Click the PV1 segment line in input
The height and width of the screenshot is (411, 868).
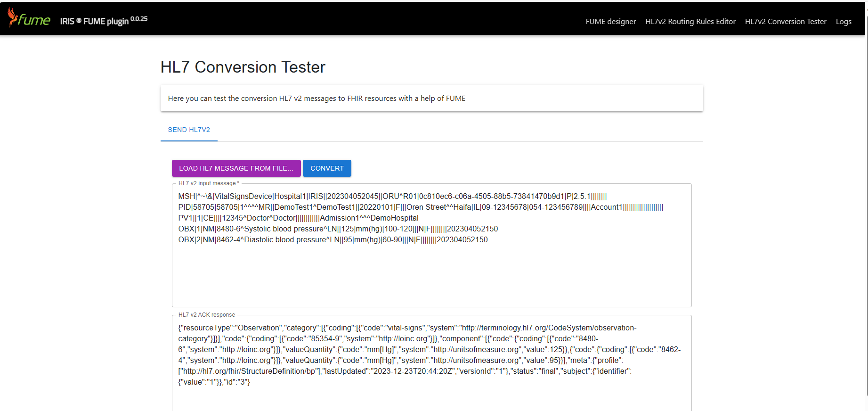click(298, 218)
